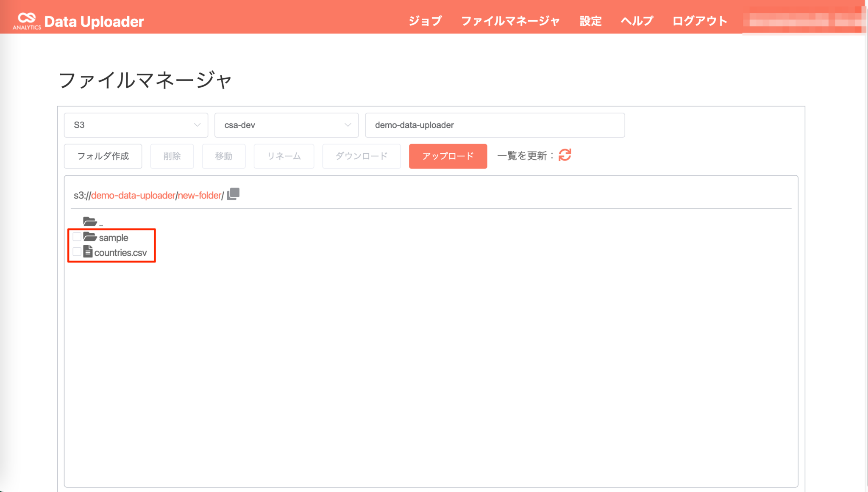868x492 pixels.
Task: Click the parent folder icon to go up
Action: click(x=89, y=221)
